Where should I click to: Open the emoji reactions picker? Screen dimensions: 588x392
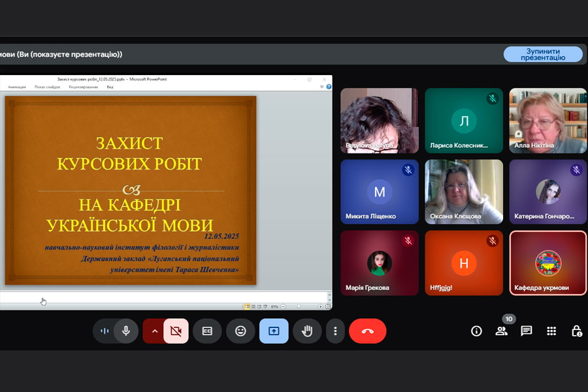pos(240,331)
